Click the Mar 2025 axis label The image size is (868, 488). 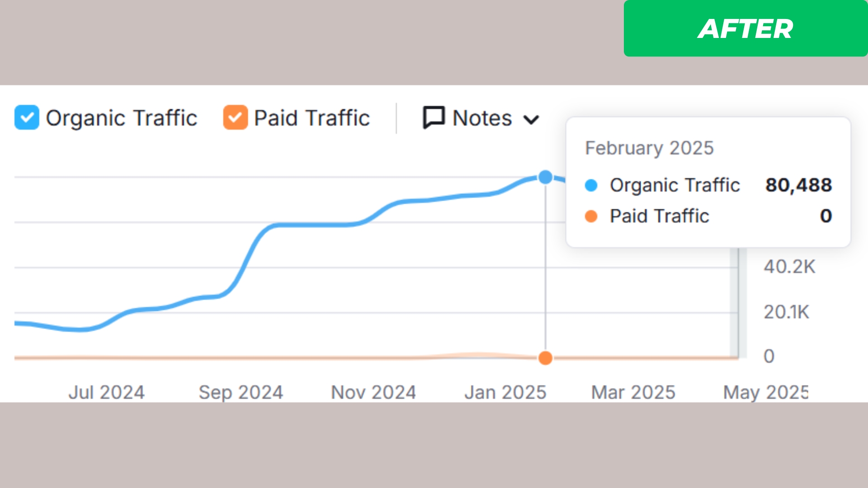click(x=633, y=392)
